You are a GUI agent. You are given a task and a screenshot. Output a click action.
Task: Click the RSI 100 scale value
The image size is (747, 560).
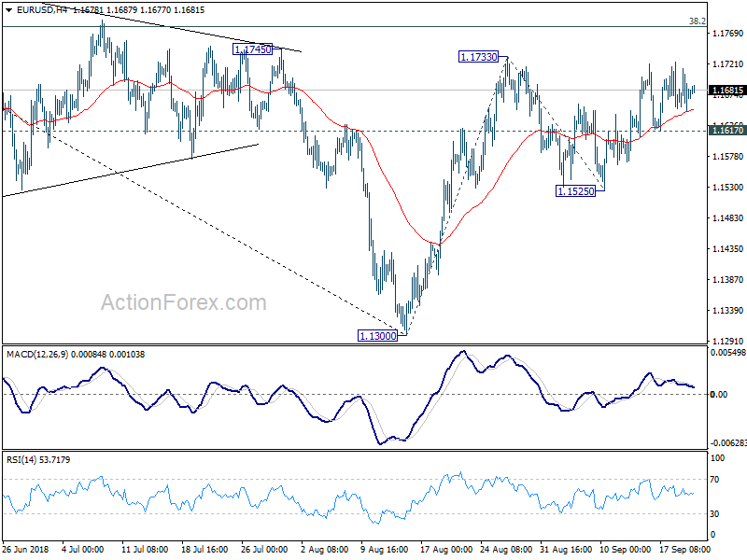tap(717, 458)
